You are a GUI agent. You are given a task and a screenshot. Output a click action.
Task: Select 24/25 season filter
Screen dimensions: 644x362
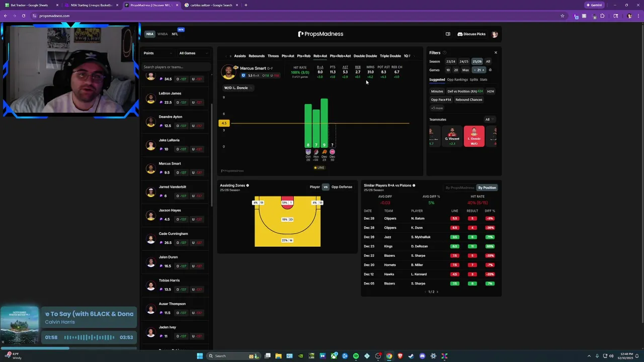click(x=464, y=61)
